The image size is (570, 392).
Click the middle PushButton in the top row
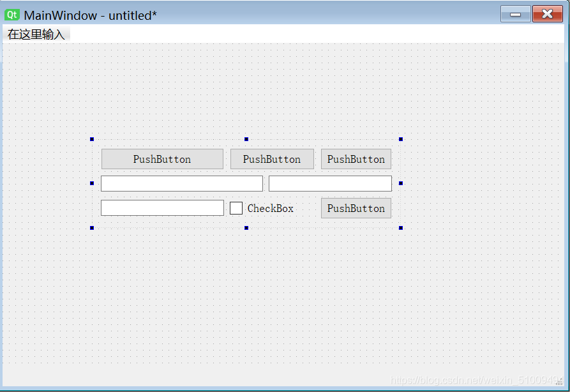tap(272, 159)
